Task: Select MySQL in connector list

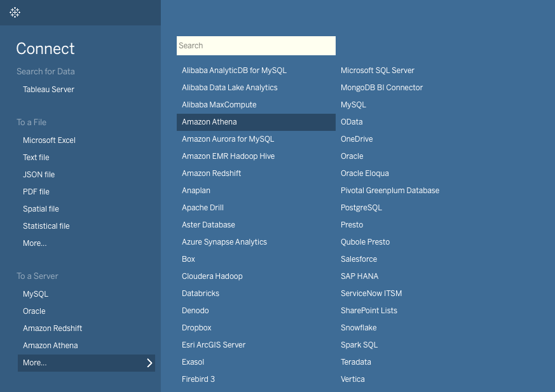Action: click(353, 105)
